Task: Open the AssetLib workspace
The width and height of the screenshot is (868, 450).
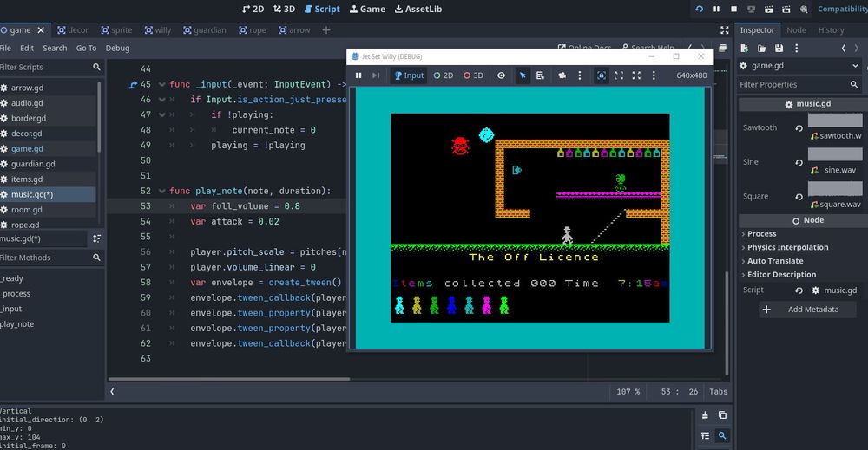Action: pos(418,9)
